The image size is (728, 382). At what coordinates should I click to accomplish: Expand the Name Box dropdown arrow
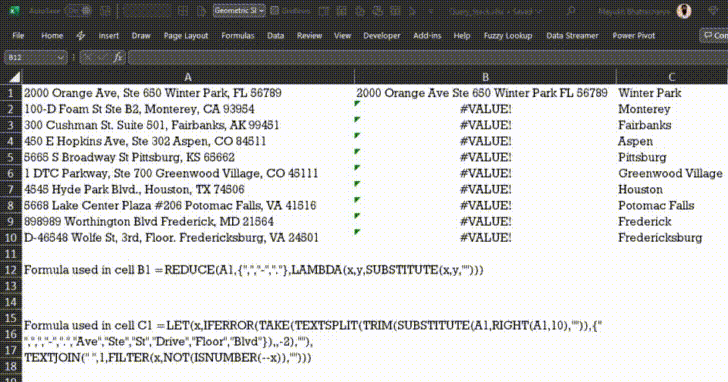[60, 58]
